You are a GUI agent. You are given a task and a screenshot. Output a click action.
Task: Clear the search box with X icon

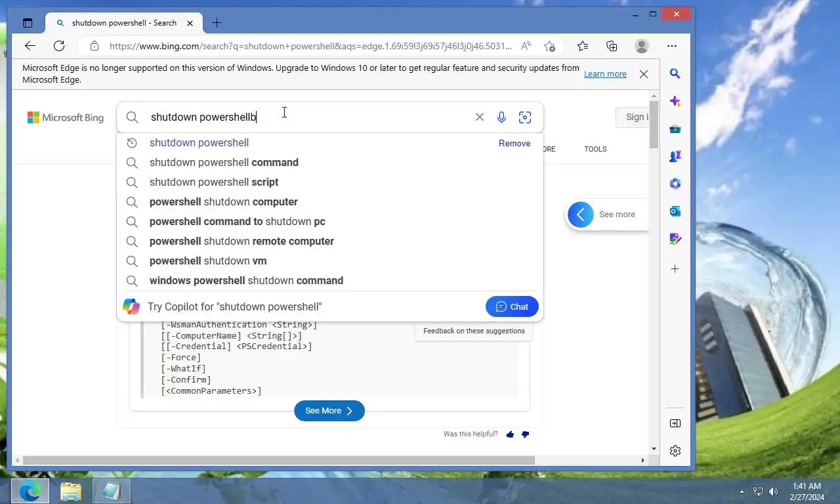(x=480, y=117)
